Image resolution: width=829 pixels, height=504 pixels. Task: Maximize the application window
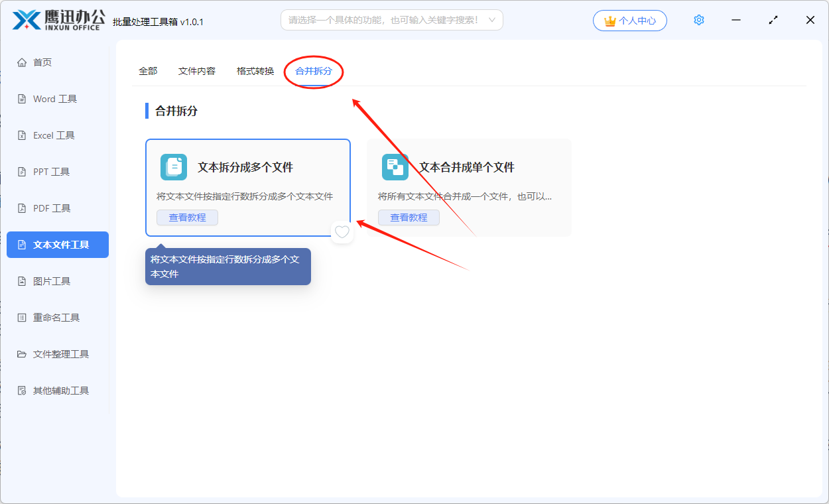point(773,20)
